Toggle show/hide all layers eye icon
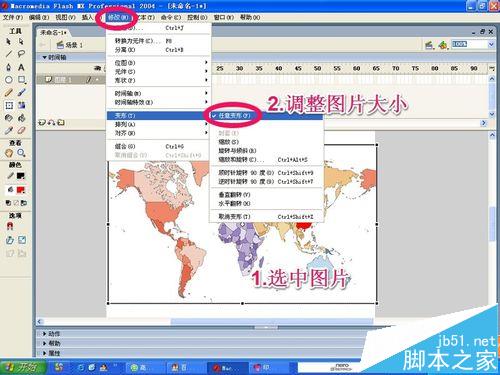This screenshot has height=375, width=500. (98, 68)
